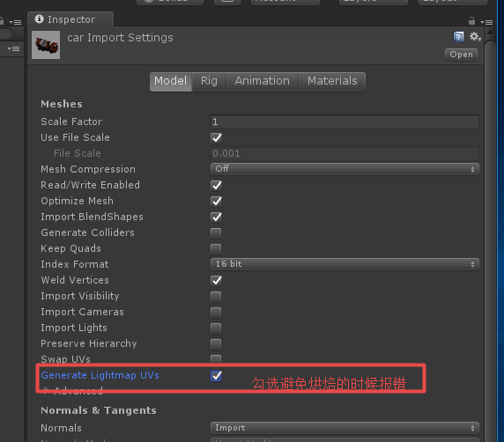Toggle the Generate Lightmap UVs checkbox
504x442 pixels.
point(216,375)
